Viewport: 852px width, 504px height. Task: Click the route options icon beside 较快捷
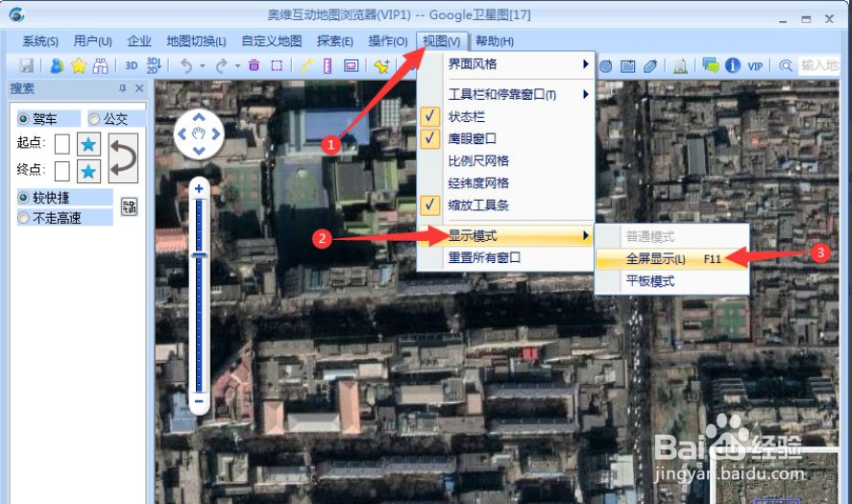(x=129, y=206)
